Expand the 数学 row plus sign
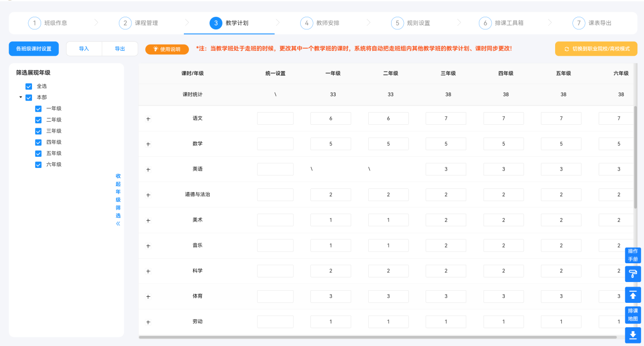Screen dimensions: 644x346 (x=148, y=144)
